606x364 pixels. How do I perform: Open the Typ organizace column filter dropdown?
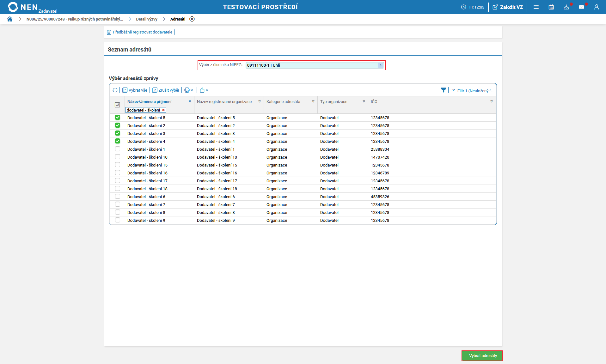point(364,101)
